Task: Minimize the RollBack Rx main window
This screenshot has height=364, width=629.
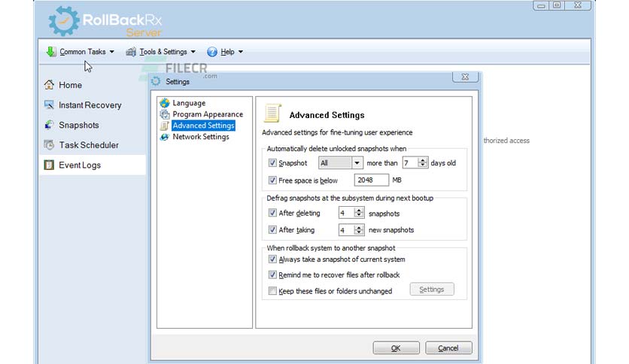Action: tap(541, 5)
